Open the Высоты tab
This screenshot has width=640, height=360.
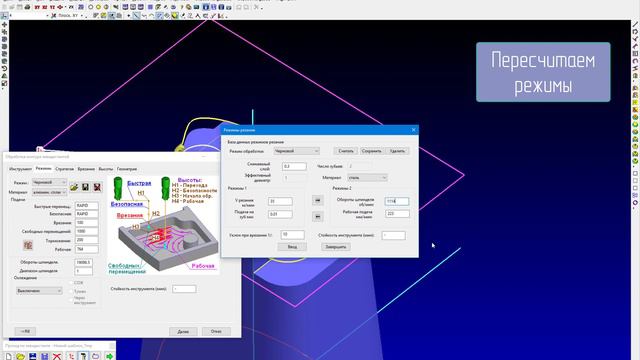(106, 169)
